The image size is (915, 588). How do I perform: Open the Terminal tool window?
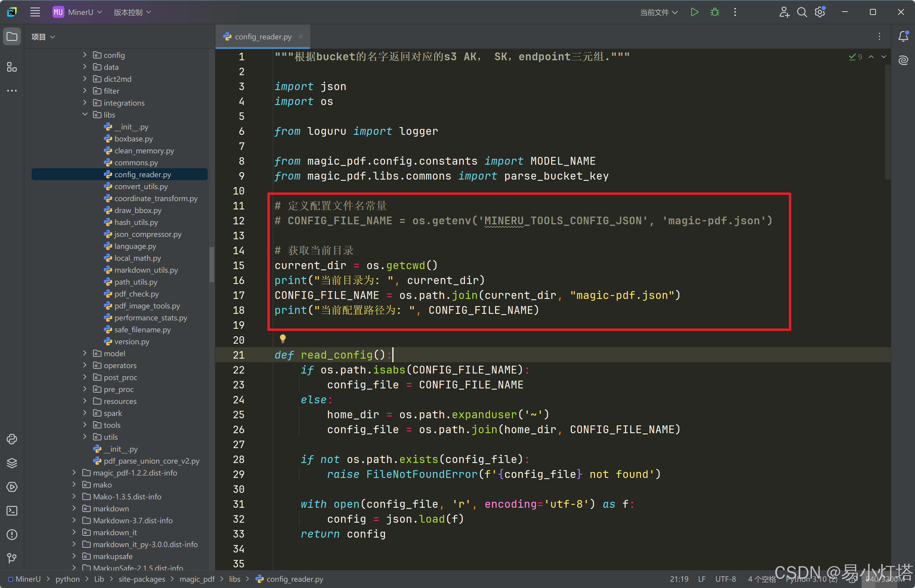[x=12, y=510]
